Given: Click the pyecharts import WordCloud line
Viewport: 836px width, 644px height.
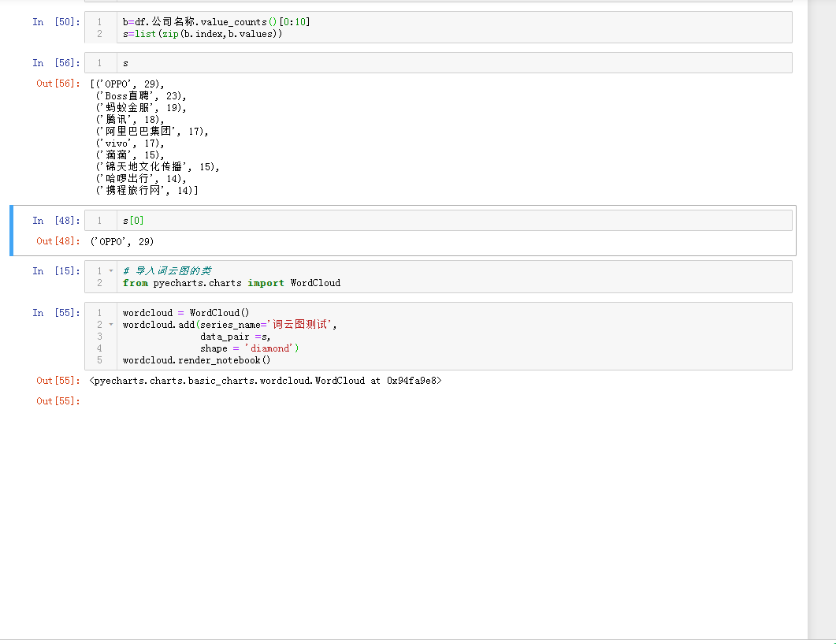Looking at the screenshot, I should coord(232,283).
